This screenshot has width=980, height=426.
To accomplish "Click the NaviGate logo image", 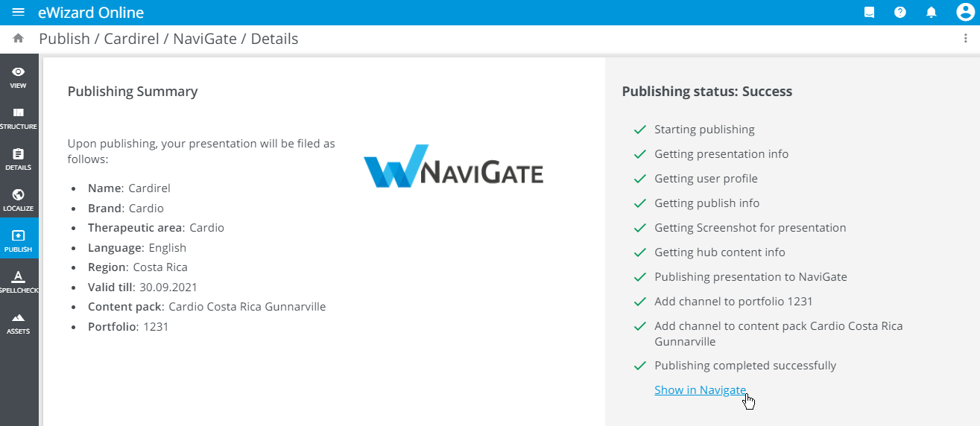I will [453, 165].
